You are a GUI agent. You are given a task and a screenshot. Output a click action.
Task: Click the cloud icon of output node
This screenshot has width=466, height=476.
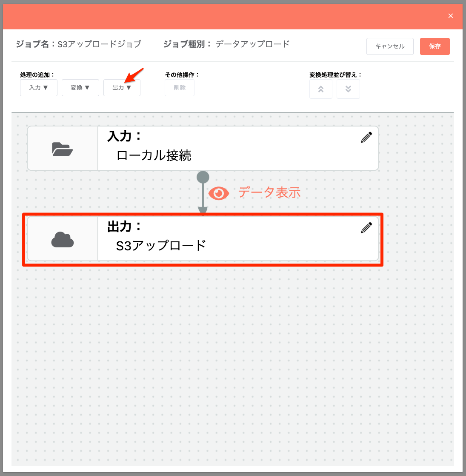(x=63, y=240)
